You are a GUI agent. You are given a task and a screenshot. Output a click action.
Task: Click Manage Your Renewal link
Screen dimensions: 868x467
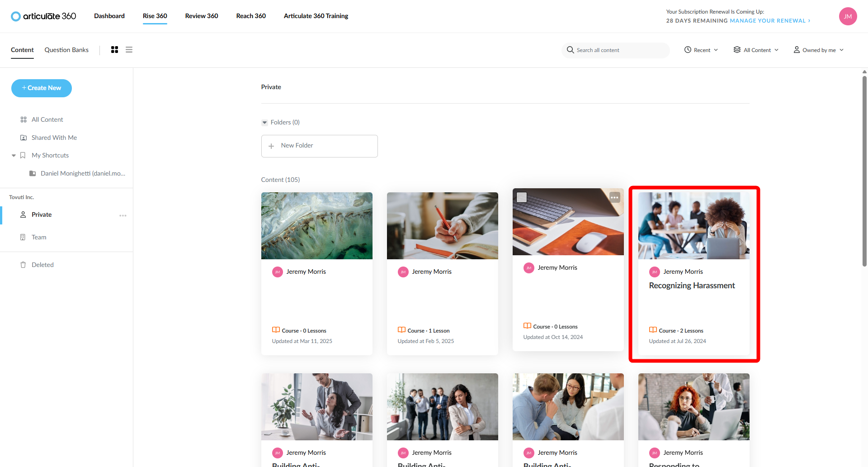tap(770, 21)
